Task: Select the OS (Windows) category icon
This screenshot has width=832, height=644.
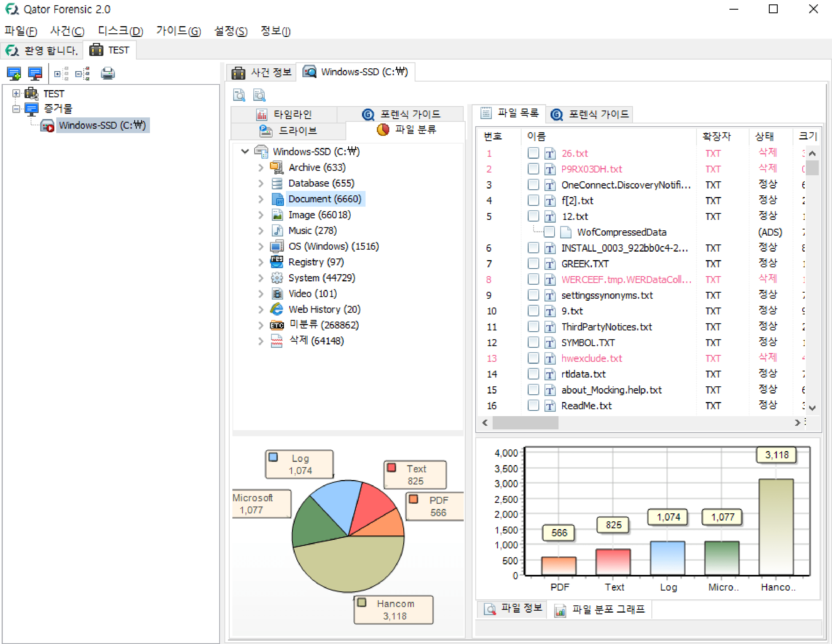Action: [x=277, y=246]
